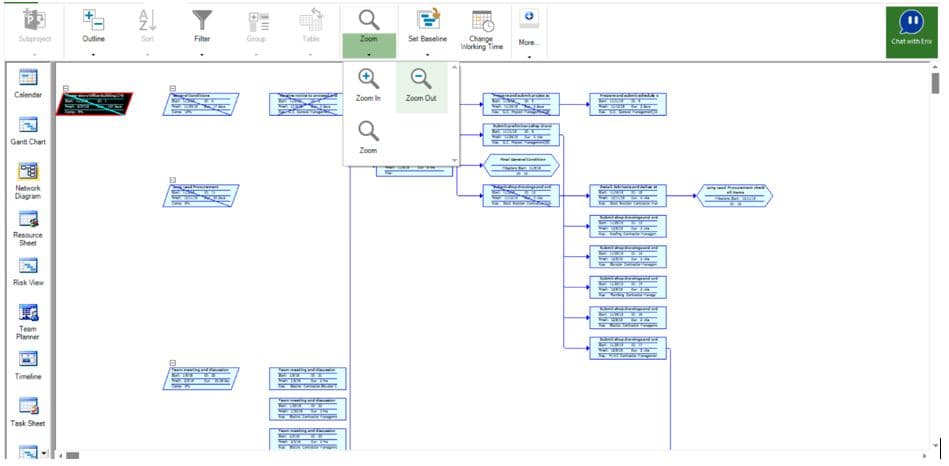
Task: Choose Zoom In from the menu
Action: [x=368, y=85]
